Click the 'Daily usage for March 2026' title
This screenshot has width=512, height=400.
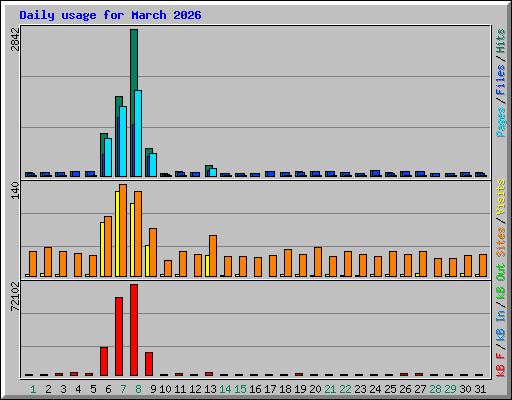110,15
